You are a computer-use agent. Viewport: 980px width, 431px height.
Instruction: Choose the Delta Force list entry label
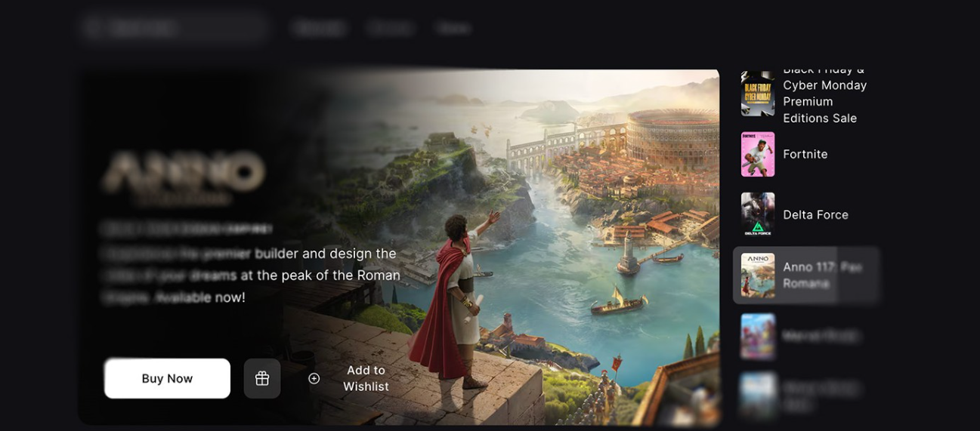[815, 214]
